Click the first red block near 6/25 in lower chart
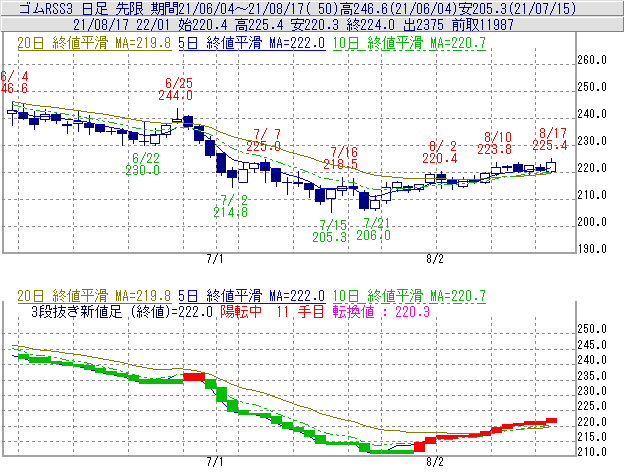 point(194,377)
